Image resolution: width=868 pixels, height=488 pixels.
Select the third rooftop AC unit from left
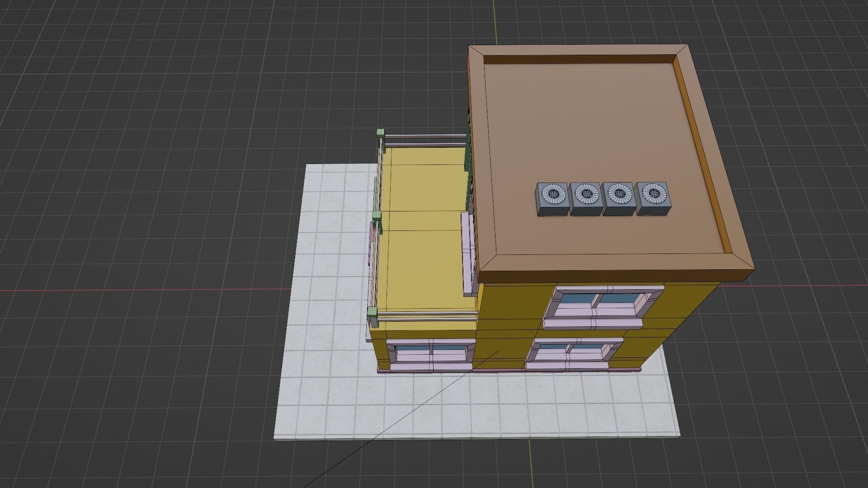pos(619,199)
